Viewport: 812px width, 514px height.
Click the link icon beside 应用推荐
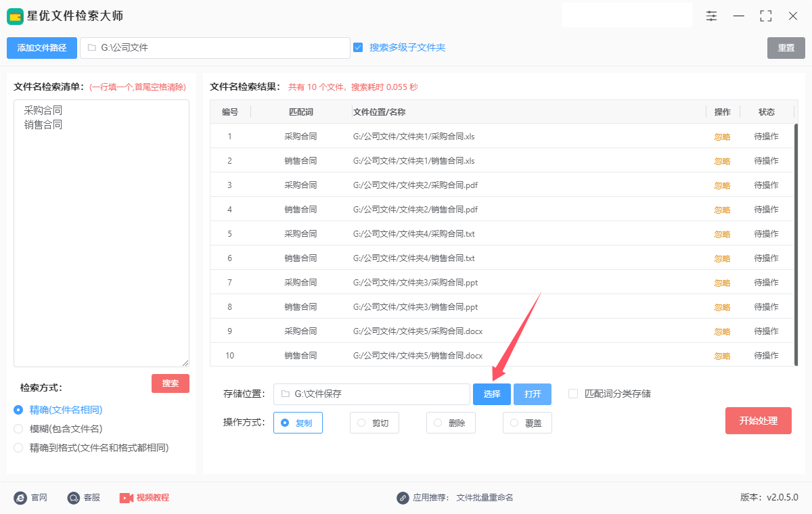coord(403,498)
